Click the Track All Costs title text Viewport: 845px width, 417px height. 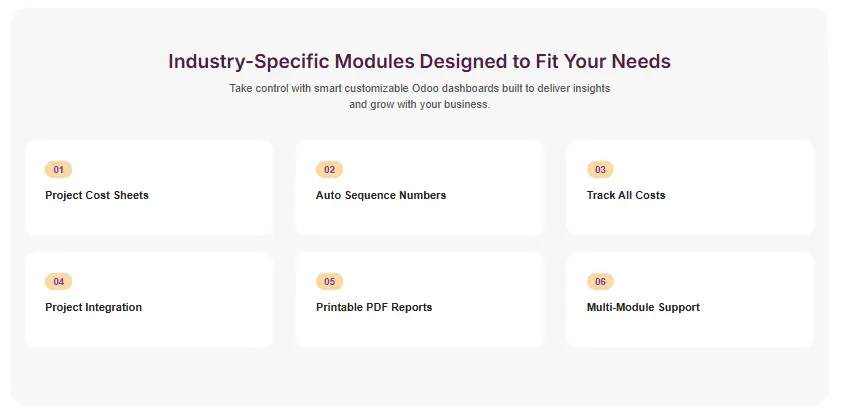[626, 195]
